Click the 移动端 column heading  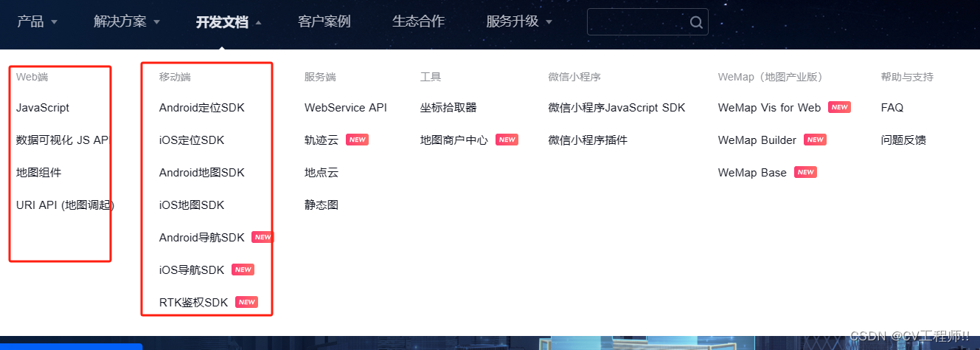coord(175,77)
